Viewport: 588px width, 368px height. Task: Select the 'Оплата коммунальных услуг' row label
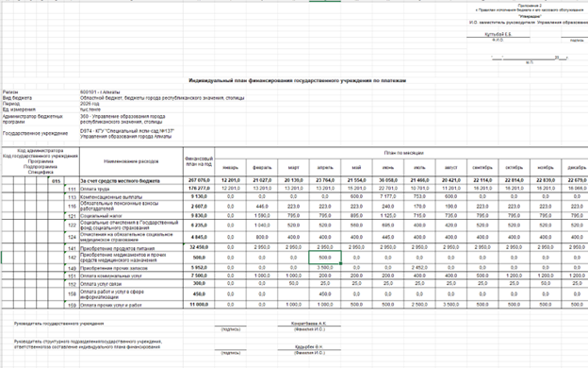coord(131,276)
